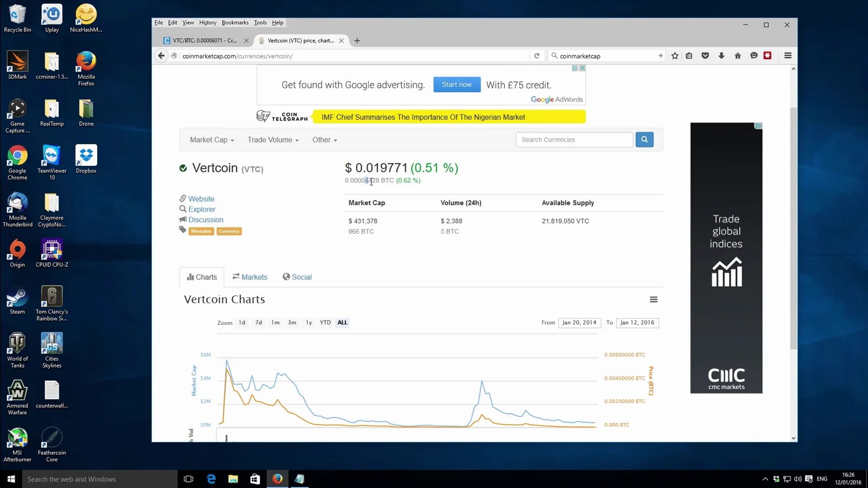Open Steam desktop shortcut
The width and height of the screenshot is (868, 488).
[17, 300]
